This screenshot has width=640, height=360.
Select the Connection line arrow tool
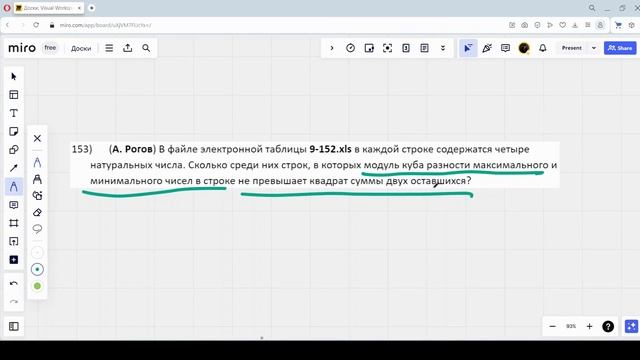(x=13, y=168)
